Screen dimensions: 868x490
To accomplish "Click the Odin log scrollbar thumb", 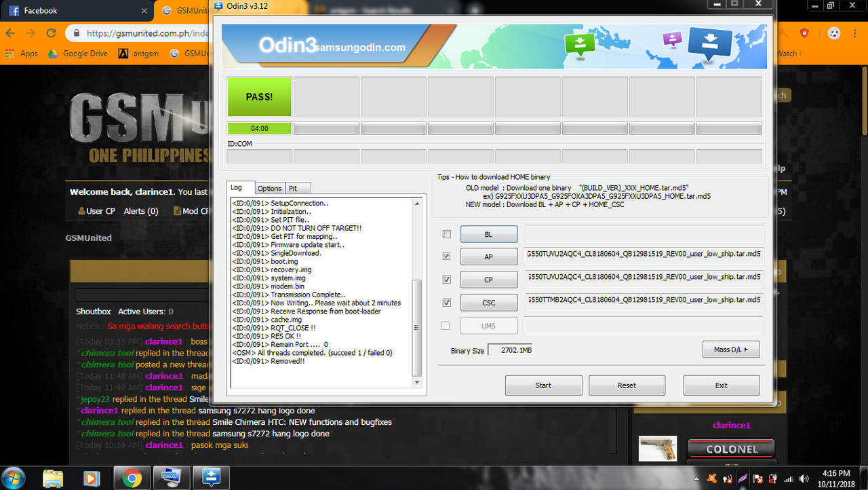I will [x=417, y=327].
